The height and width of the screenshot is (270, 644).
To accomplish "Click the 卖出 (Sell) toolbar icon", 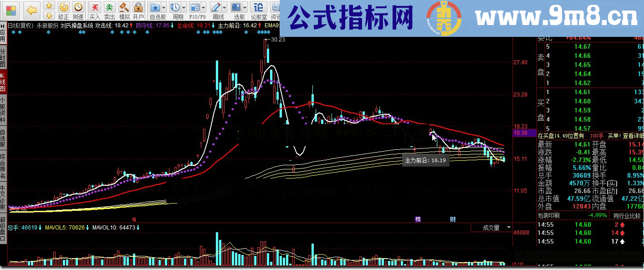I will click(109, 7).
